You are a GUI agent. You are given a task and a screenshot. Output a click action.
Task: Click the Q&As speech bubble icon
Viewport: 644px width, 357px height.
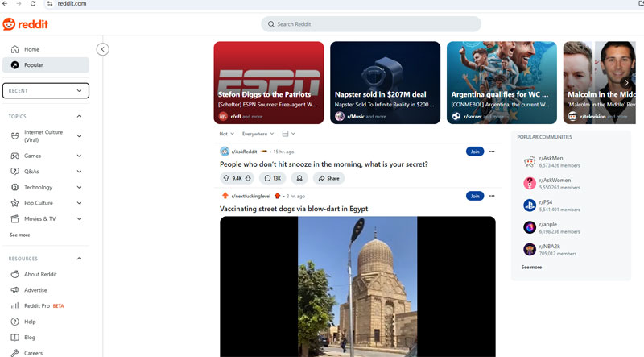[x=14, y=172]
